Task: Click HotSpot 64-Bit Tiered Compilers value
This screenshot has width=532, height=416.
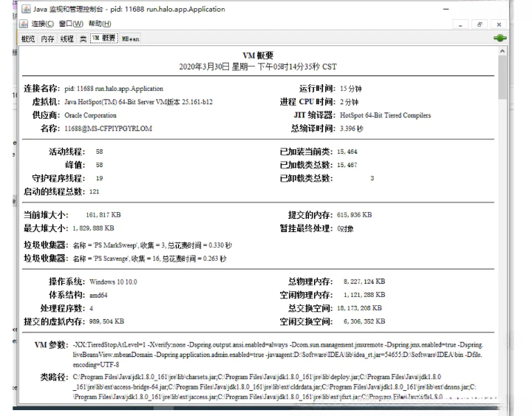Action: 386,115
